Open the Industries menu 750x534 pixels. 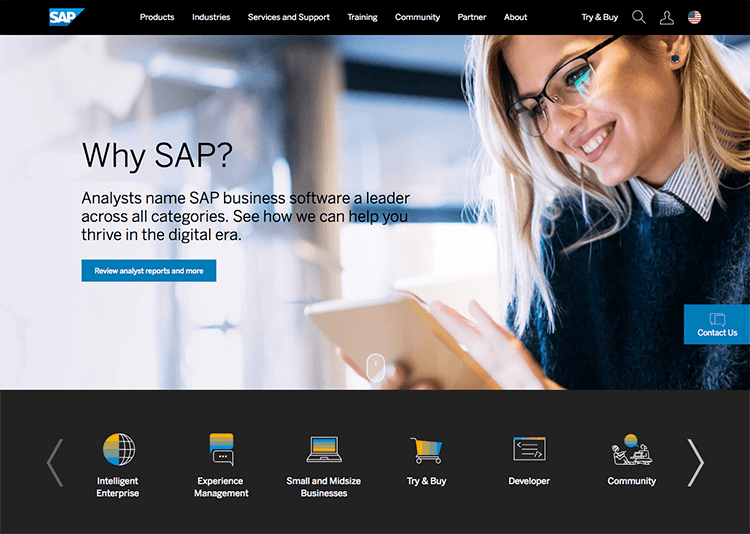click(211, 17)
